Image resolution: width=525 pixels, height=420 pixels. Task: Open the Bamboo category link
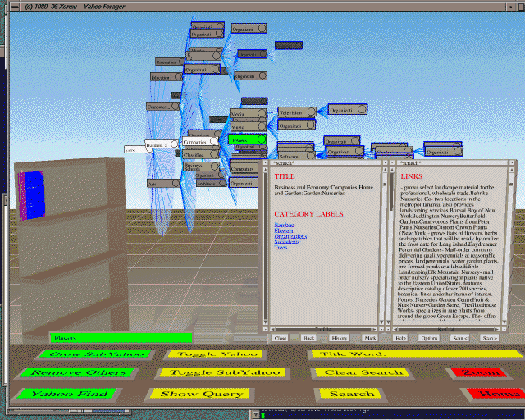(284, 225)
